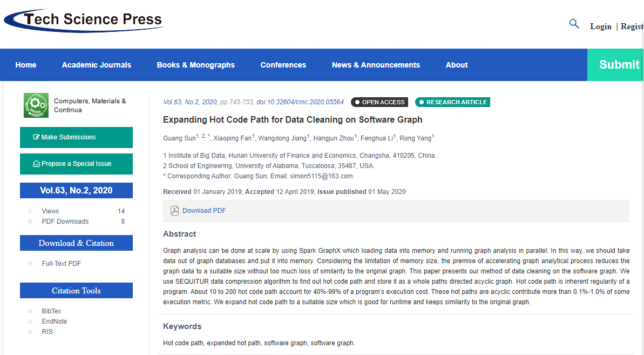
Task: Click the green Submit button
Action: (x=615, y=64)
